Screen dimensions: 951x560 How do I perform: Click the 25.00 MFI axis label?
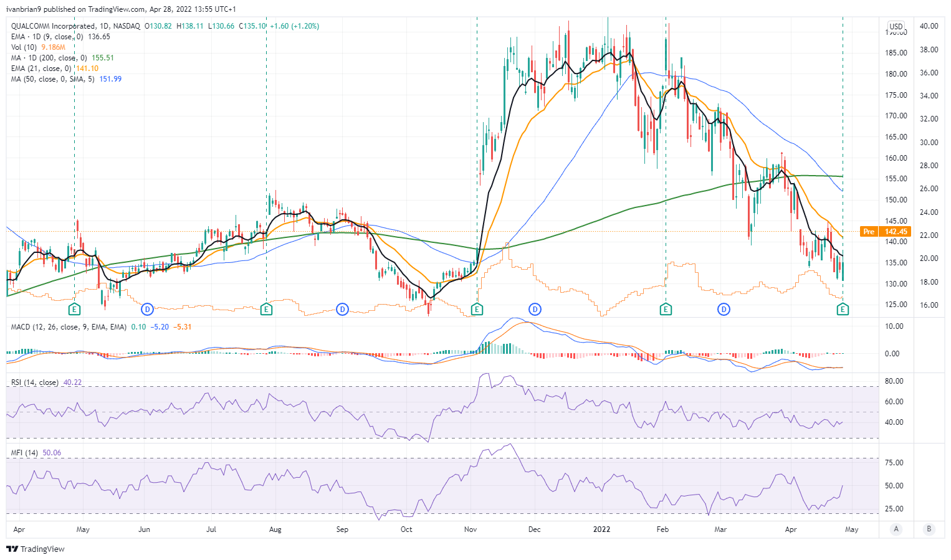pyautogui.click(x=894, y=509)
